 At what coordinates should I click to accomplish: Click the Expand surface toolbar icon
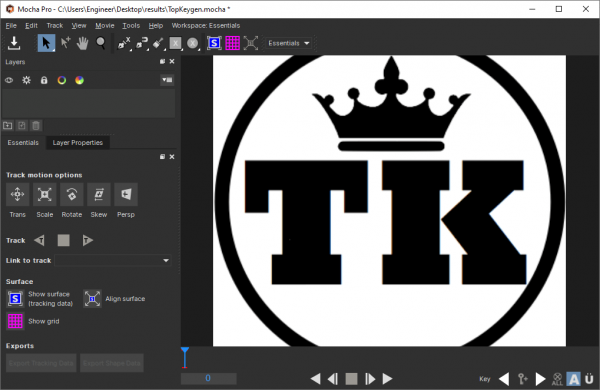pyautogui.click(x=251, y=43)
